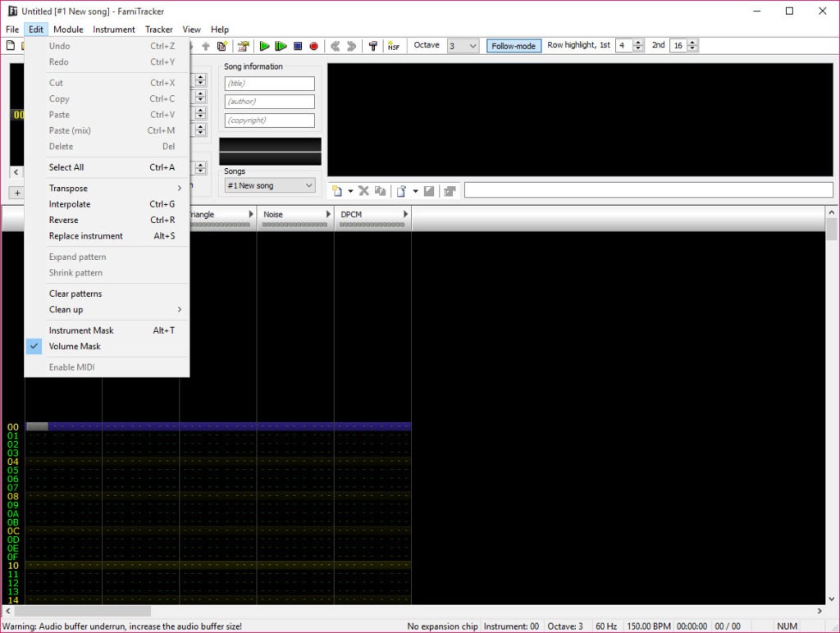Image resolution: width=840 pixels, height=633 pixels.
Task: Expand the DPCM channel effect columns
Action: tap(405, 214)
